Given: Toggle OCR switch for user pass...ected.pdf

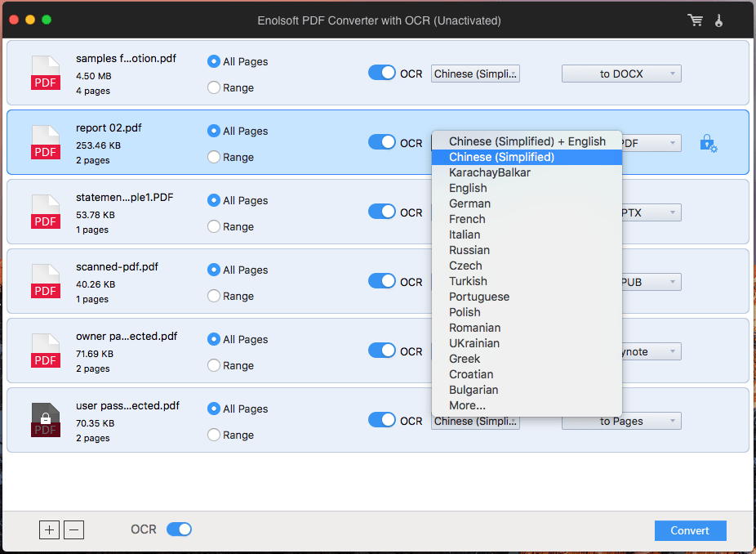Looking at the screenshot, I should coord(382,420).
